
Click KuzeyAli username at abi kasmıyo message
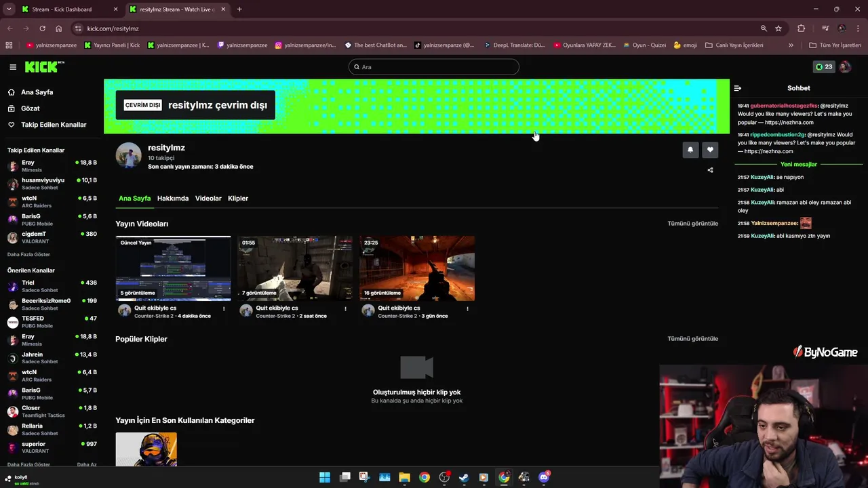click(x=762, y=236)
